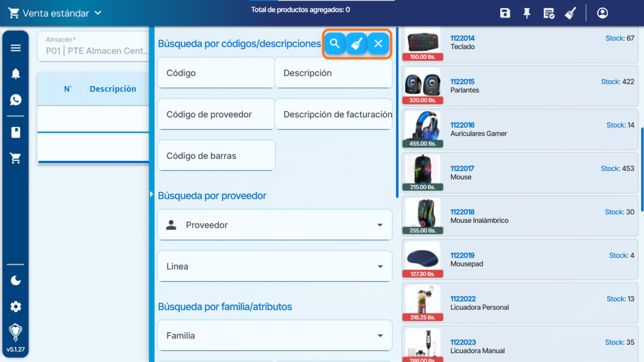Expand the Linea dropdown
The image size is (644, 362).
[275, 266]
